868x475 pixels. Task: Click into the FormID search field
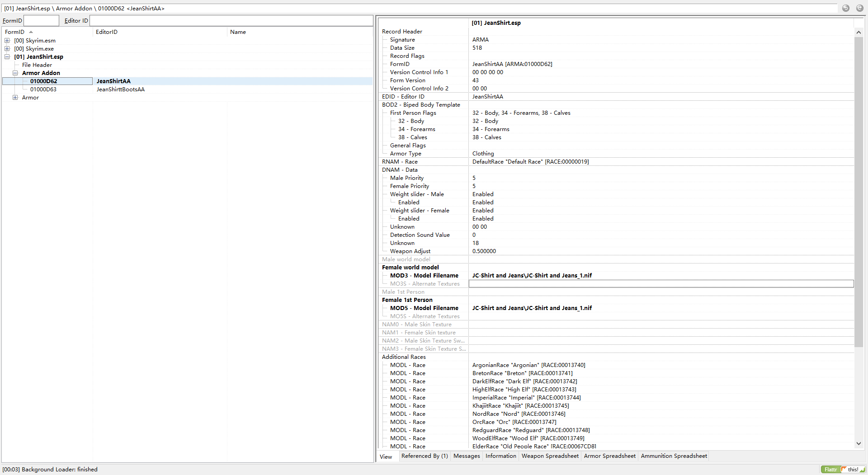tap(41, 21)
